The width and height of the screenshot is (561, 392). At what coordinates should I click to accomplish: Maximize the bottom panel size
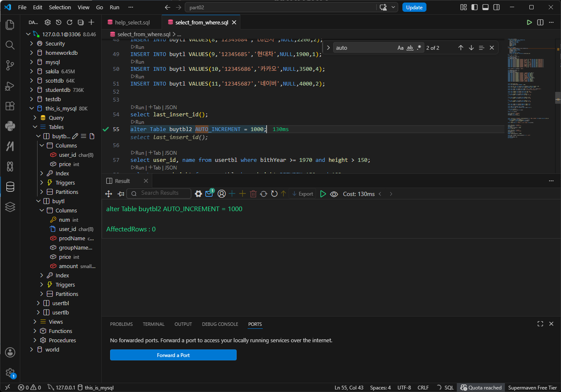(x=540, y=324)
